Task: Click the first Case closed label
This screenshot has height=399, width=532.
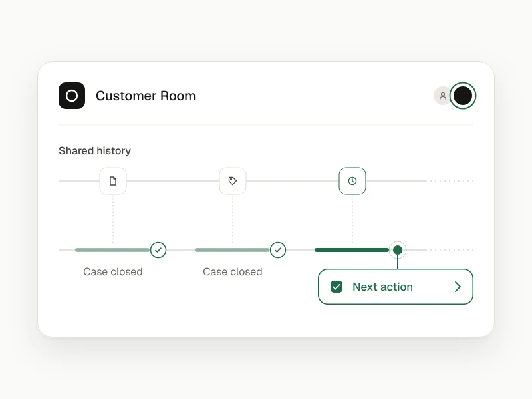Action: click(113, 272)
